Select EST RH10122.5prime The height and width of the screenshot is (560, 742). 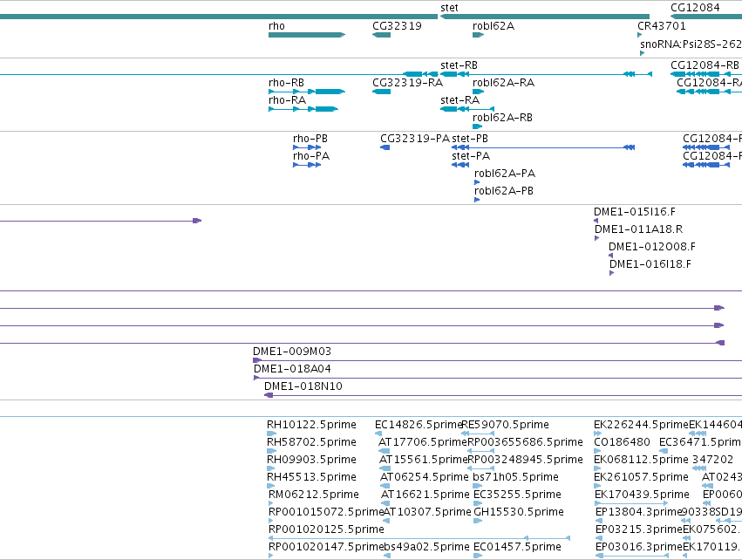311,425
